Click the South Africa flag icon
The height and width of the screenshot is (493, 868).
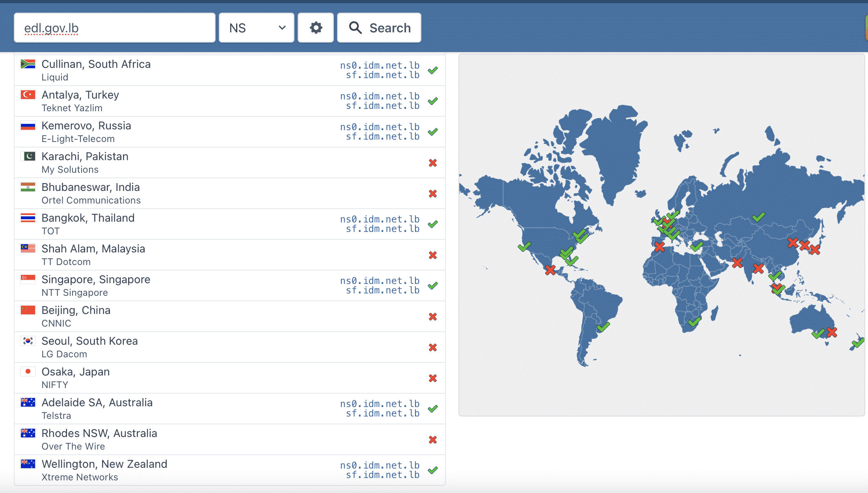pyautogui.click(x=28, y=64)
